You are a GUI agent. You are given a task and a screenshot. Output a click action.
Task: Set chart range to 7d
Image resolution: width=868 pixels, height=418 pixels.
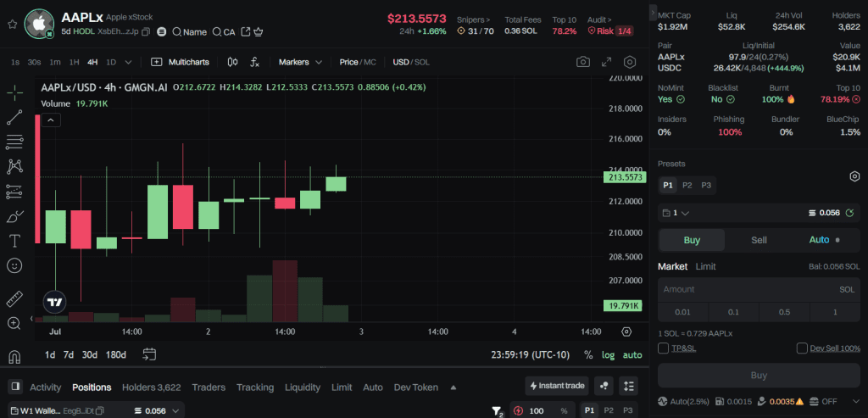68,355
